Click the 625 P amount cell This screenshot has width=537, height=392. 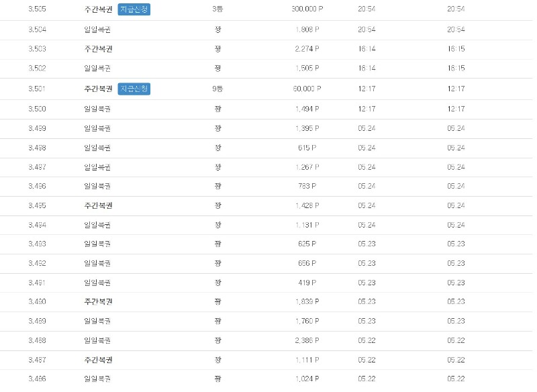(307, 244)
